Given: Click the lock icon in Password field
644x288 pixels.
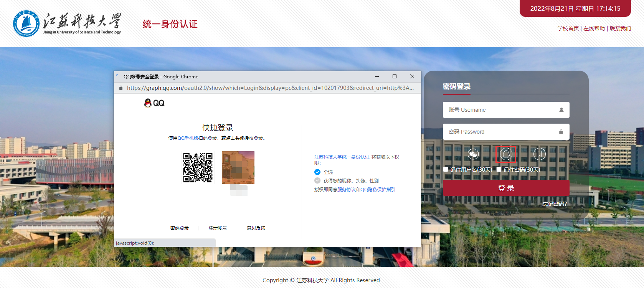Looking at the screenshot, I should [561, 132].
